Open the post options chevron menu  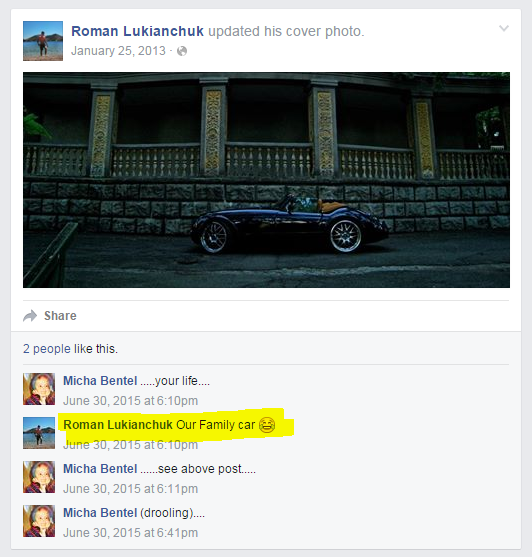pos(504,28)
